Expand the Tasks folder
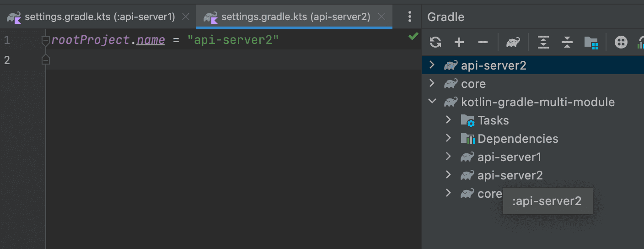This screenshot has width=644, height=249. 448,120
